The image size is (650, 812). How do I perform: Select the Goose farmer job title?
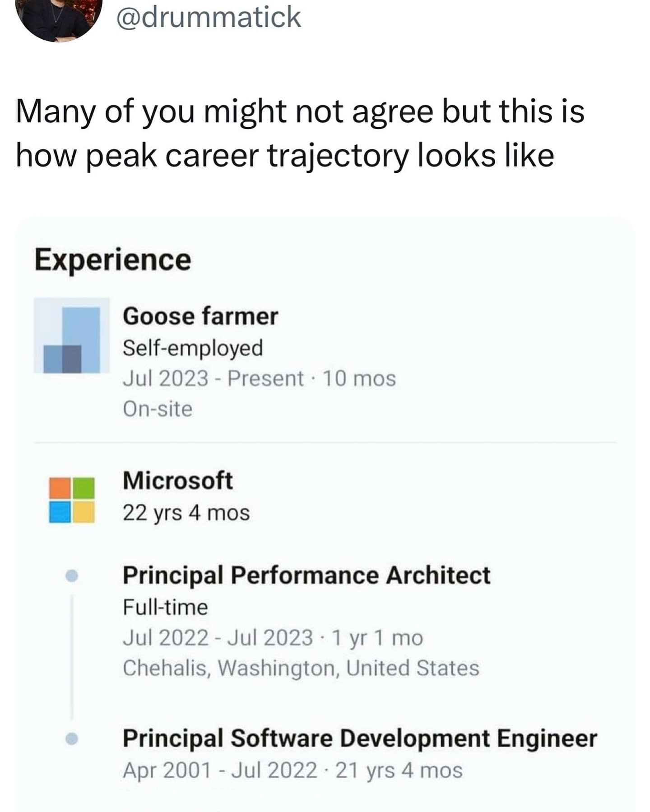[200, 316]
